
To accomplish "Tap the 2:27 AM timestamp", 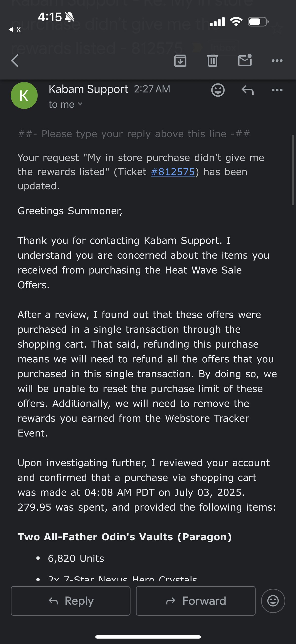I will pos(152,89).
